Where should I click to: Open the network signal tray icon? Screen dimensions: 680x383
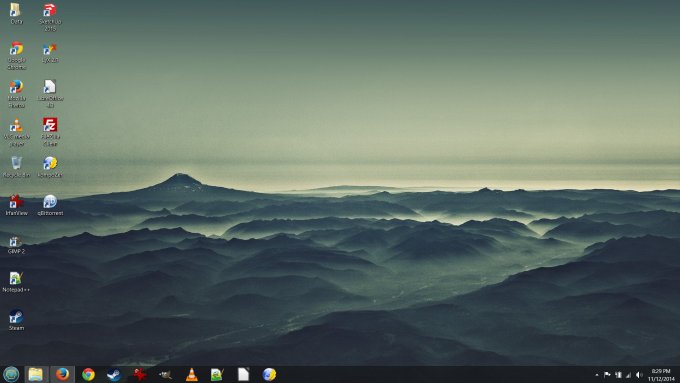coord(628,375)
